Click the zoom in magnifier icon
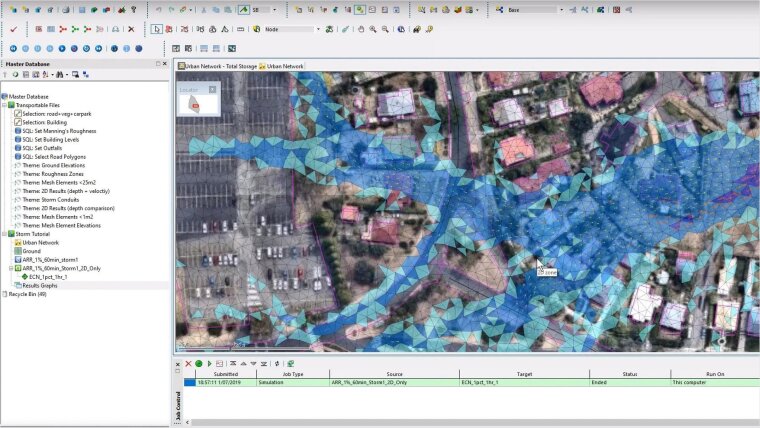760x428 pixels. tap(372, 29)
